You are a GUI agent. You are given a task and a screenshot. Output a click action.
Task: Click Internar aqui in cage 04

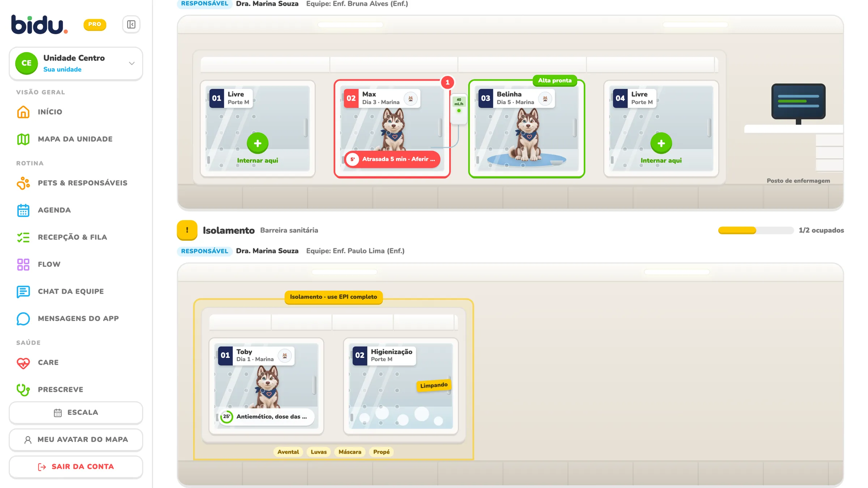[x=661, y=160]
